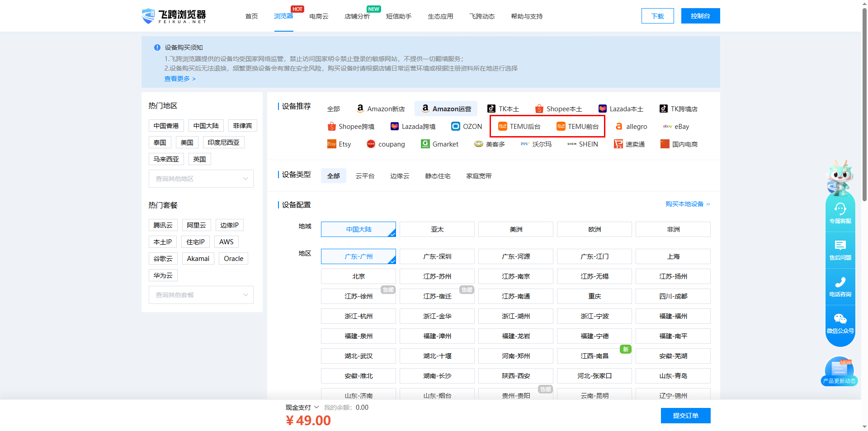Screen dimensions: 868x431
Task: Open the 查询其他套餐 dropdown
Action: (201, 295)
